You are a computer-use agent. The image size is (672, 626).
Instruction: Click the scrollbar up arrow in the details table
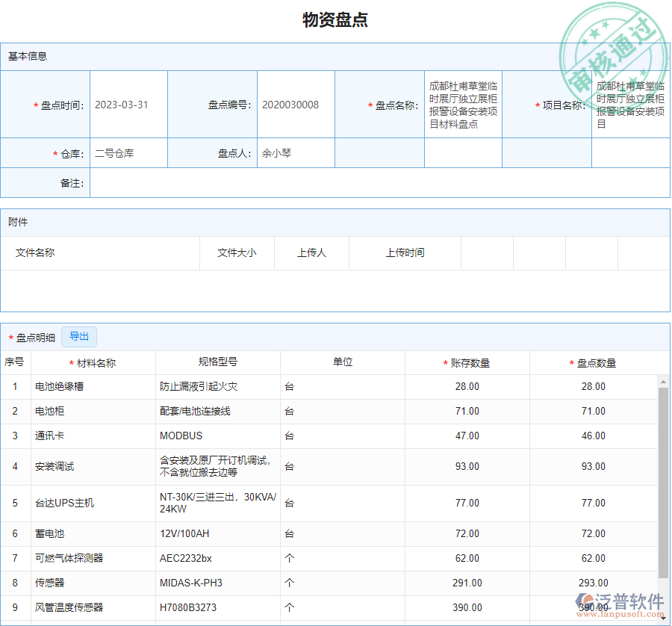(x=662, y=382)
